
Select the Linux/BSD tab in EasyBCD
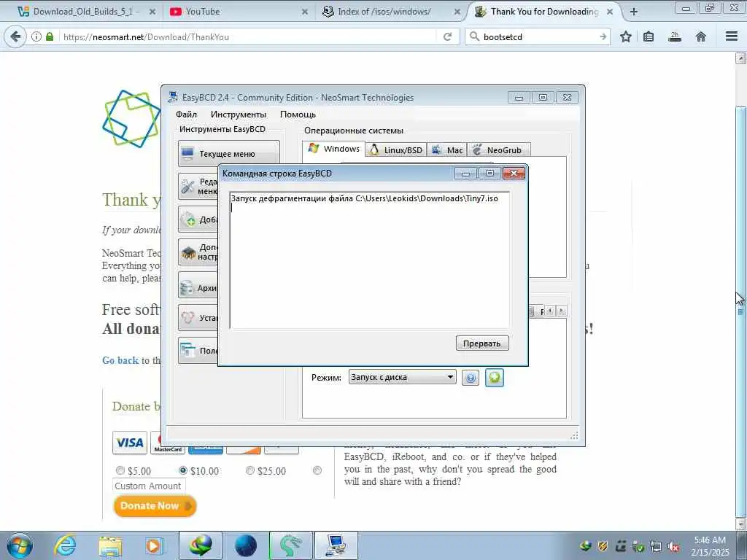tap(396, 150)
